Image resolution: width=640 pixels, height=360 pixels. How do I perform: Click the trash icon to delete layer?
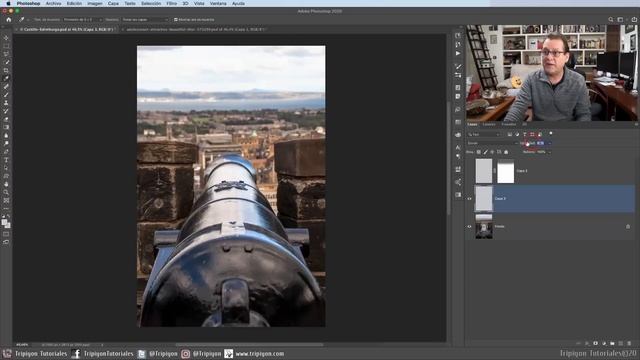(629, 344)
